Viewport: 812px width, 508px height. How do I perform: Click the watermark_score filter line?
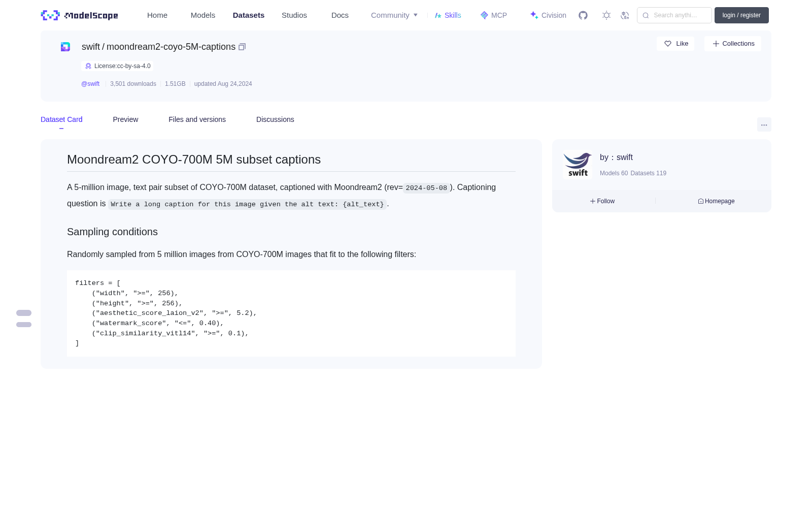pos(158,323)
